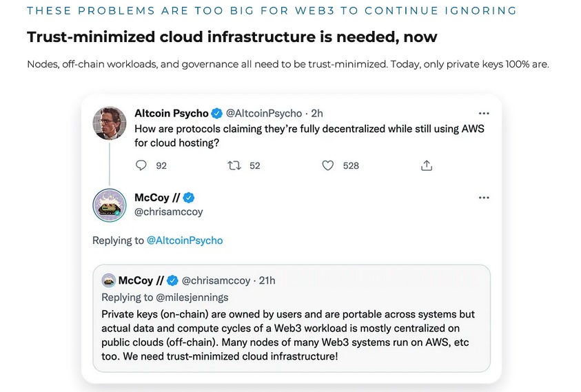Click the verified badge in the quoted tweet
Screen dimensions: 581x392
coord(173,280)
